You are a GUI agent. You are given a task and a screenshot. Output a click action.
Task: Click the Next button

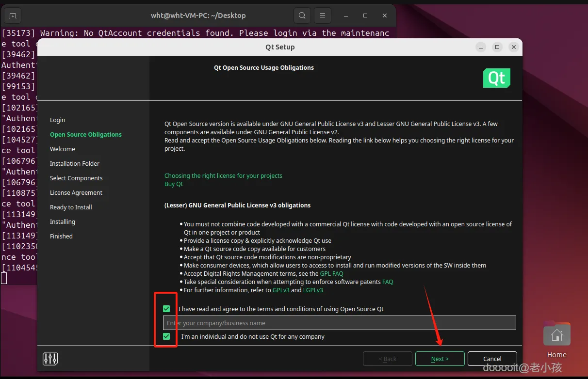tap(440, 359)
